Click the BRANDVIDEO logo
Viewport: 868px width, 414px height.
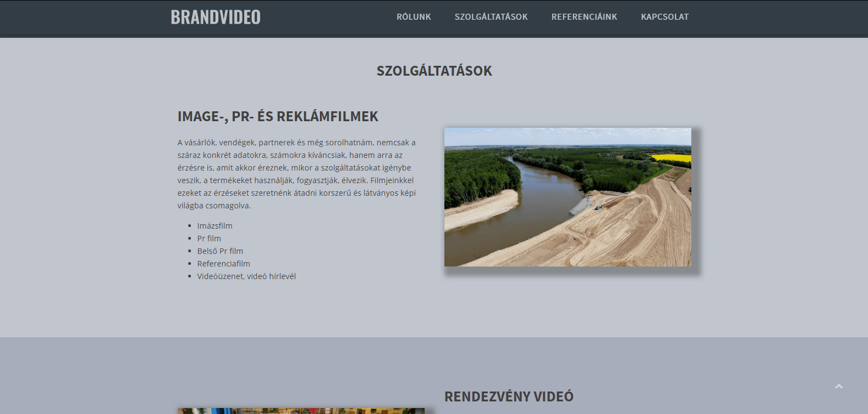(215, 17)
